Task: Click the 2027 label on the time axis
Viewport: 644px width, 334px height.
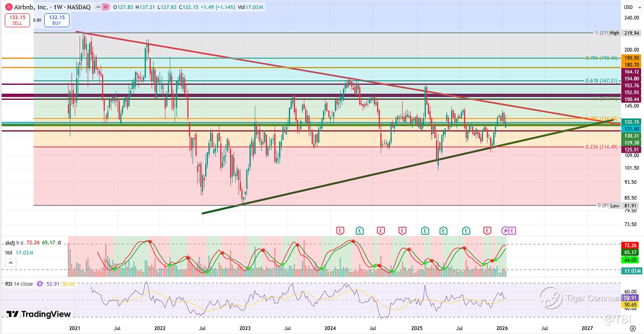Action: (587, 328)
